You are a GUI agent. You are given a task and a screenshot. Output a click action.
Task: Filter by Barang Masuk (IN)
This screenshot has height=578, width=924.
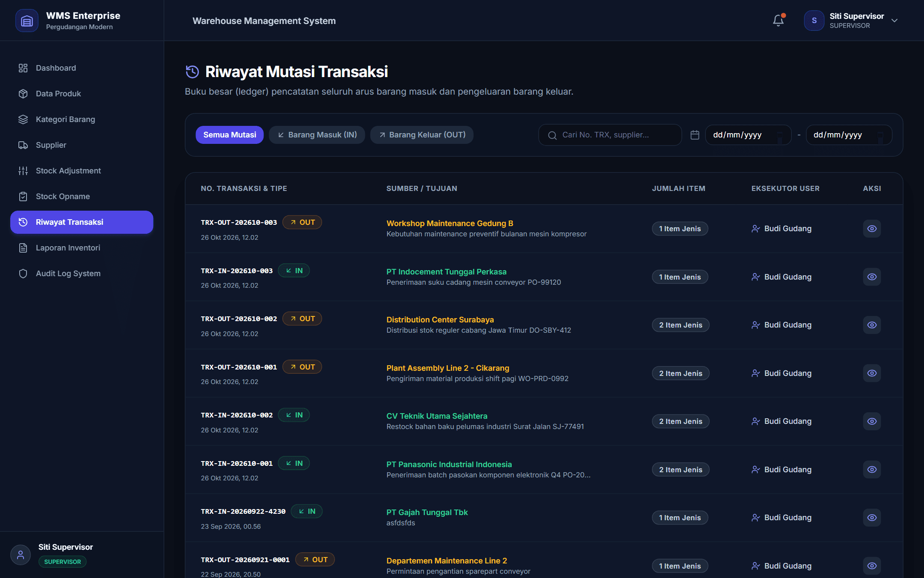(x=317, y=135)
